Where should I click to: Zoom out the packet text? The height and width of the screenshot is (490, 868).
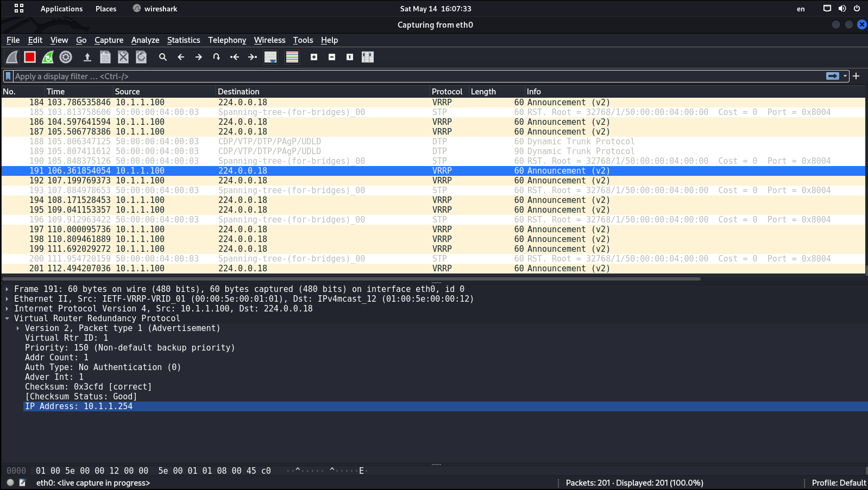pos(332,57)
